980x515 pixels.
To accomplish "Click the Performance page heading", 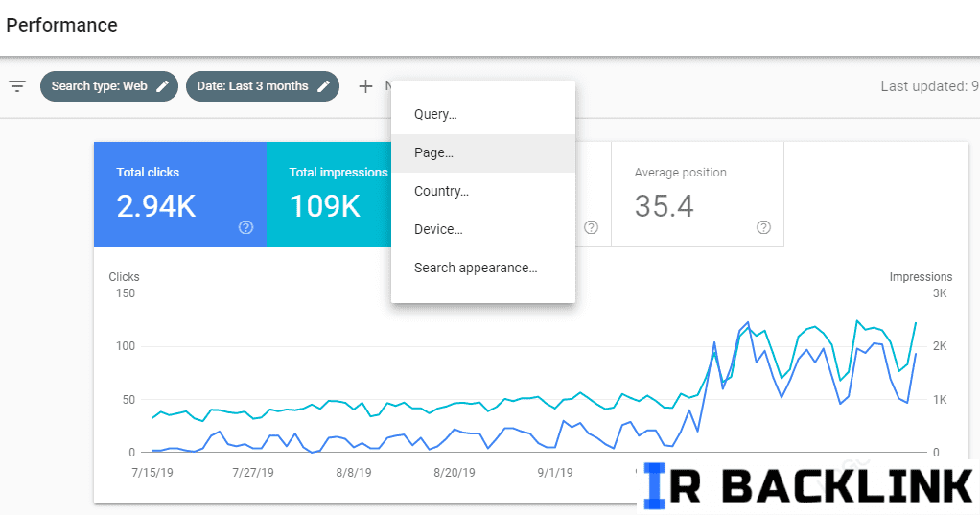I will point(62,26).
